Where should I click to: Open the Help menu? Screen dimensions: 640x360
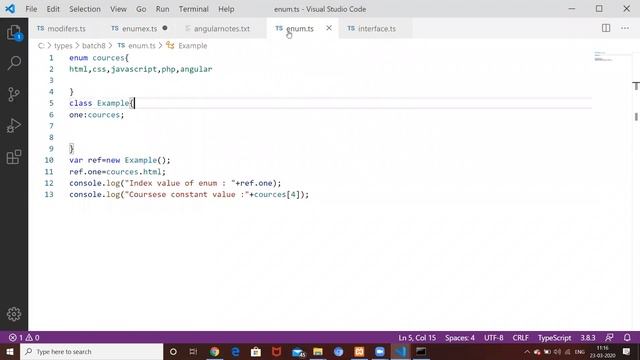point(226,9)
